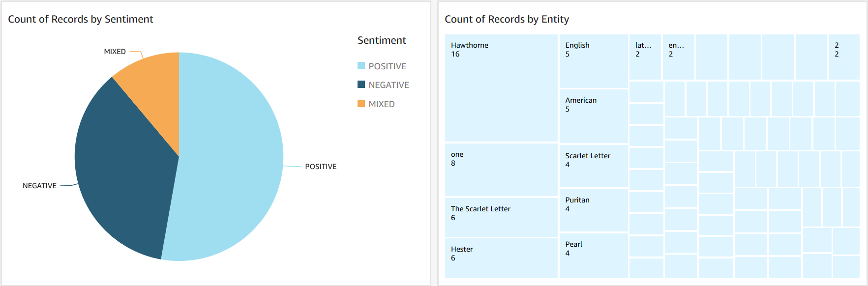Click the American treemap tile
Screen dimensions: 868x286
point(594,116)
